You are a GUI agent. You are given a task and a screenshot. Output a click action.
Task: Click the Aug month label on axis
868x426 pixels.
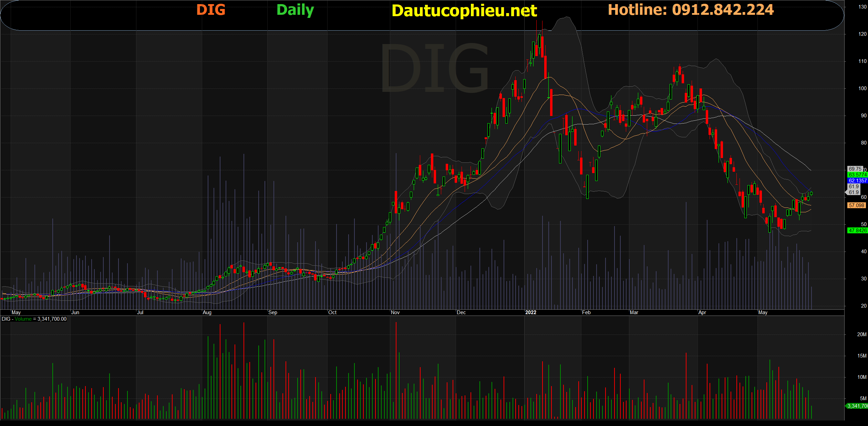click(207, 312)
